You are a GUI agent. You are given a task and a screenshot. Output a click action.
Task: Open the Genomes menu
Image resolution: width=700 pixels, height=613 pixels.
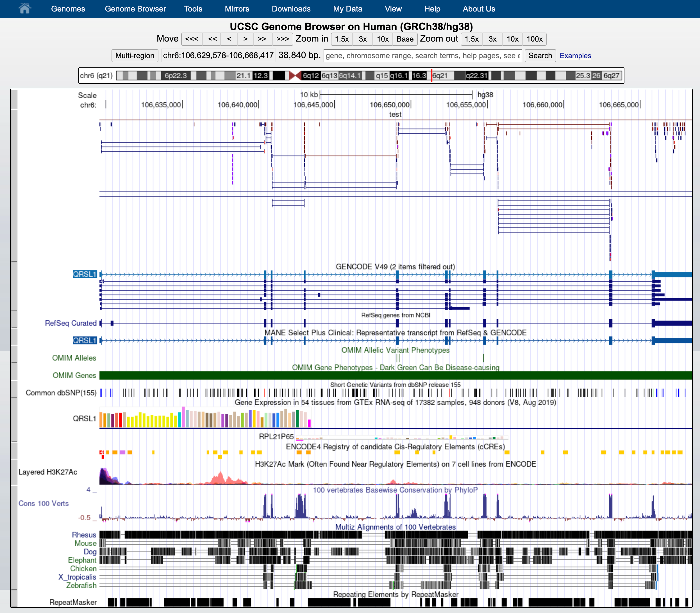(x=68, y=9)
